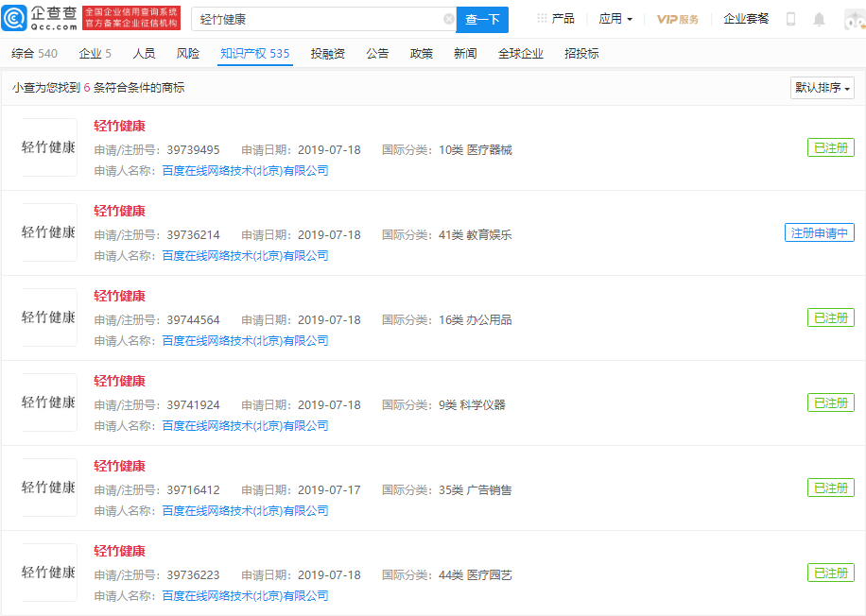
Task: Click applicant link 百度在线网络技术(北京)有限公司
Action: click(246, 169)
